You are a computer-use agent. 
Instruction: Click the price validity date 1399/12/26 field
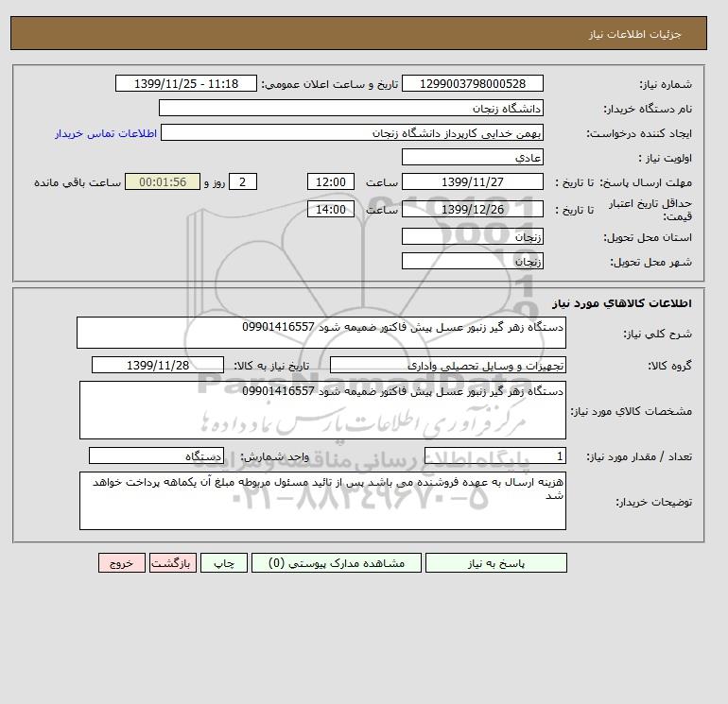click(472, 209)
